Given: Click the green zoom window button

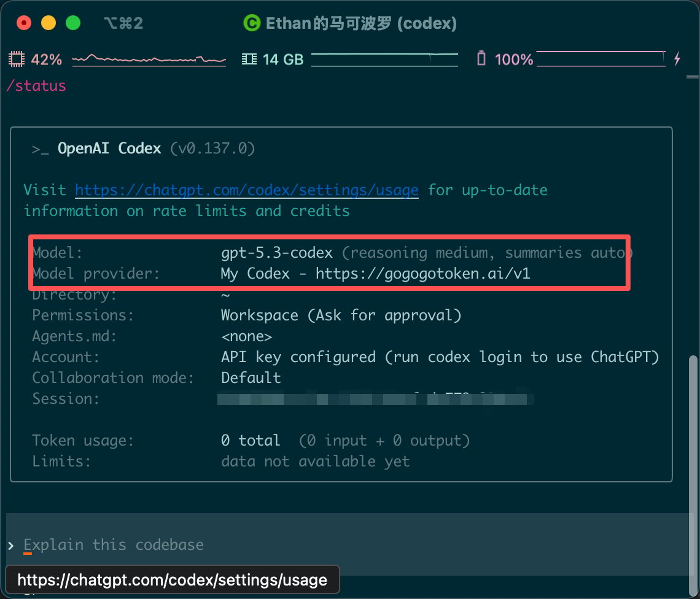Looking at the screenshot, I should click(73, 23).
